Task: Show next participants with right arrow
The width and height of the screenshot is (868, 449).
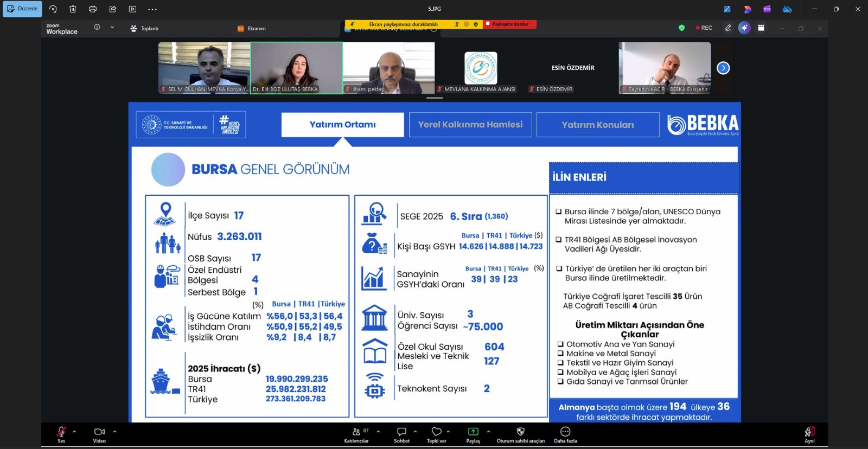Action: (x=723, y=68)
